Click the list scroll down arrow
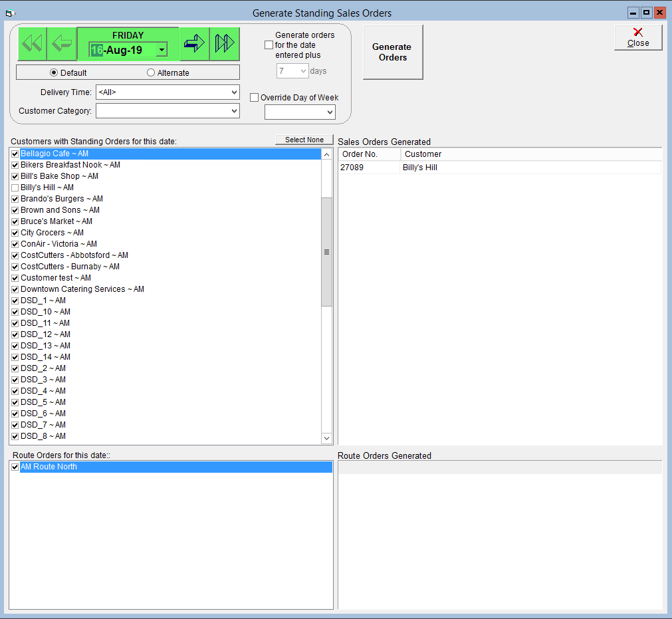Viewport: 672px width, 619px height. 326,438
